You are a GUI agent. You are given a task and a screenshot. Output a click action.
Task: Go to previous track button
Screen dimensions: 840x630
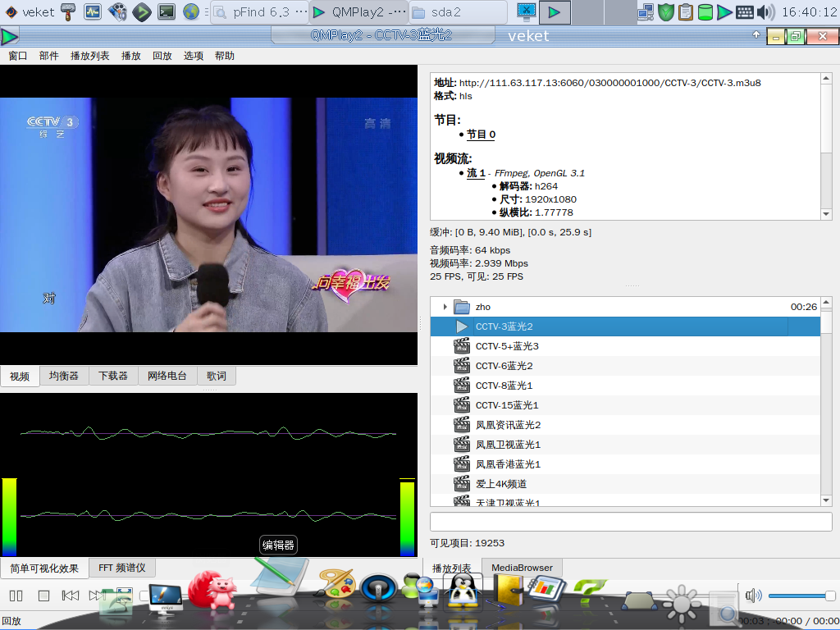(x=71, y=596)
